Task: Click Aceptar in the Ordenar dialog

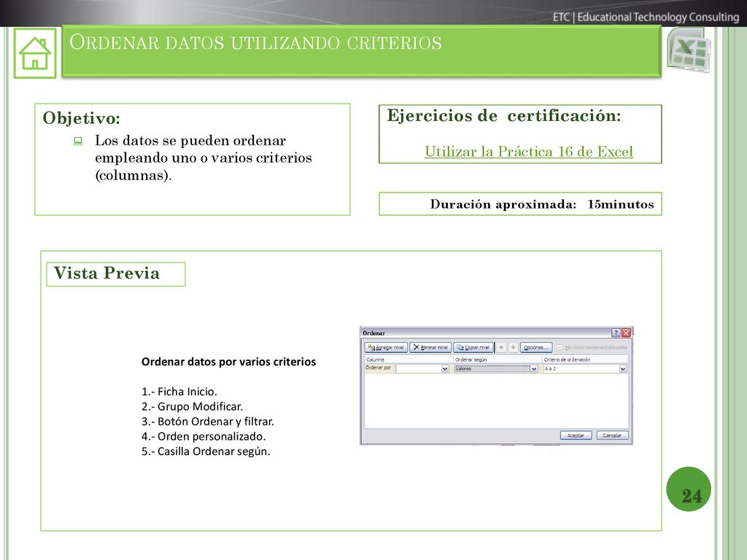Action: [576, 435]
